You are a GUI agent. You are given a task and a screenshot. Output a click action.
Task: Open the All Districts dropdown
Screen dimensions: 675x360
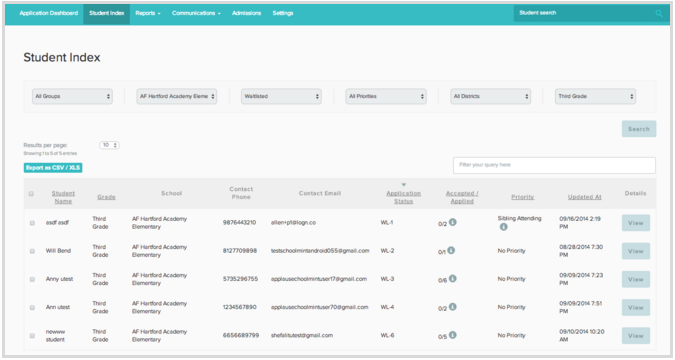[x=490, y=96]
